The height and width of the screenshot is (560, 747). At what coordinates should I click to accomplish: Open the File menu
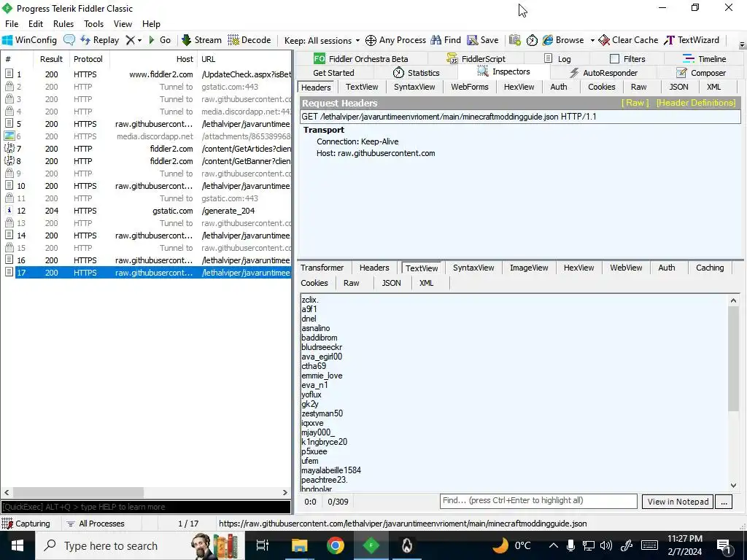point(12,24)
